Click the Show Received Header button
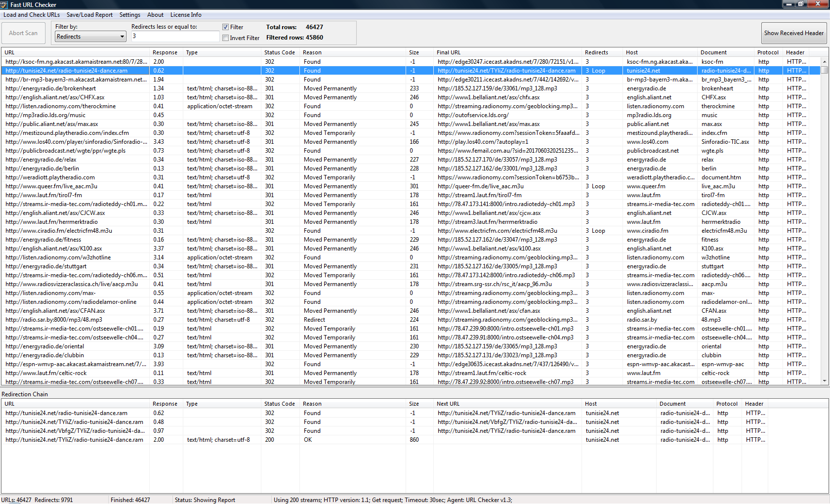 coord(794,33)
